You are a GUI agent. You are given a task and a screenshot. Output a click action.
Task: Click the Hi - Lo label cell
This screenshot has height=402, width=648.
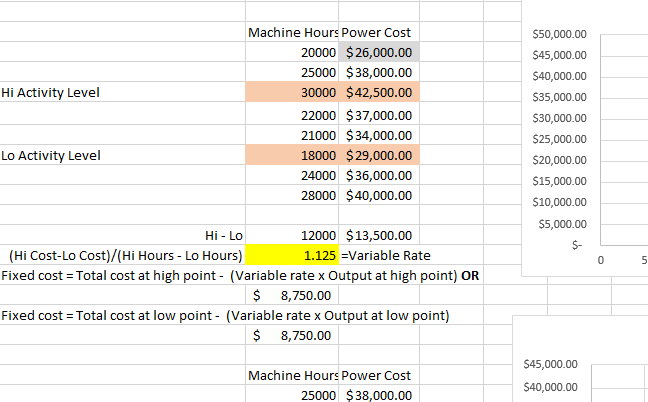click(223, 235)
